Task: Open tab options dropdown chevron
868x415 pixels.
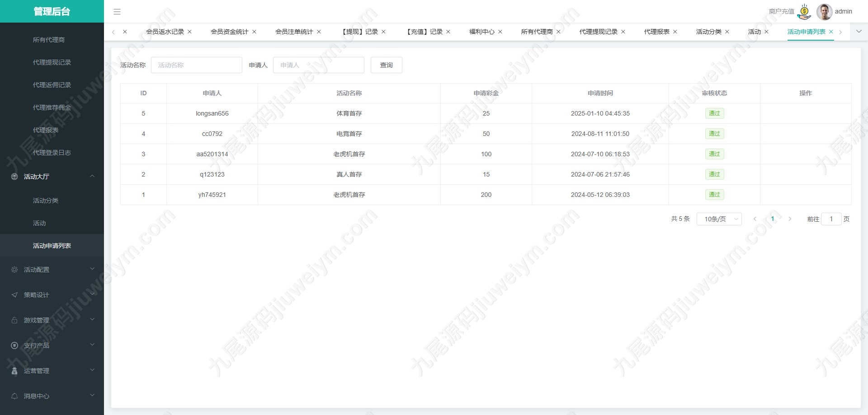Action: pyautogui.click(x=859, y=32)
